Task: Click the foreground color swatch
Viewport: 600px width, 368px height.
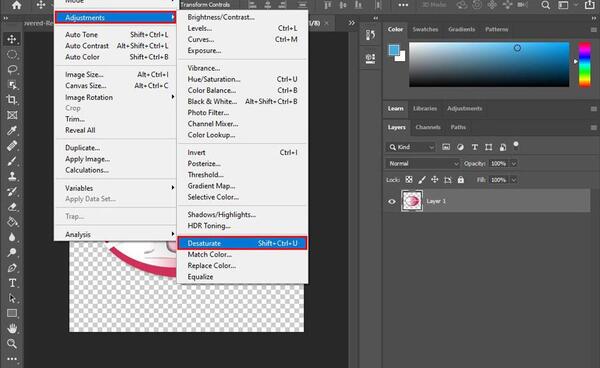Action: point(394,50)
